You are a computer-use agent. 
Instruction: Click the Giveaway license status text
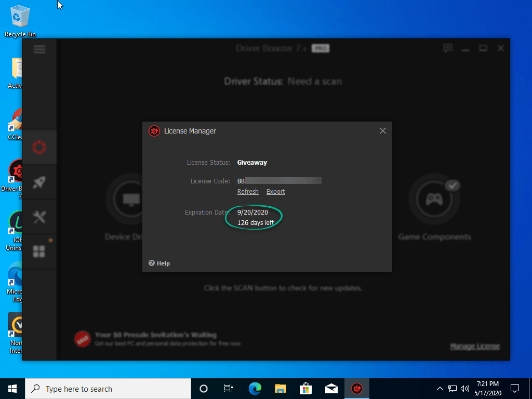252,163
